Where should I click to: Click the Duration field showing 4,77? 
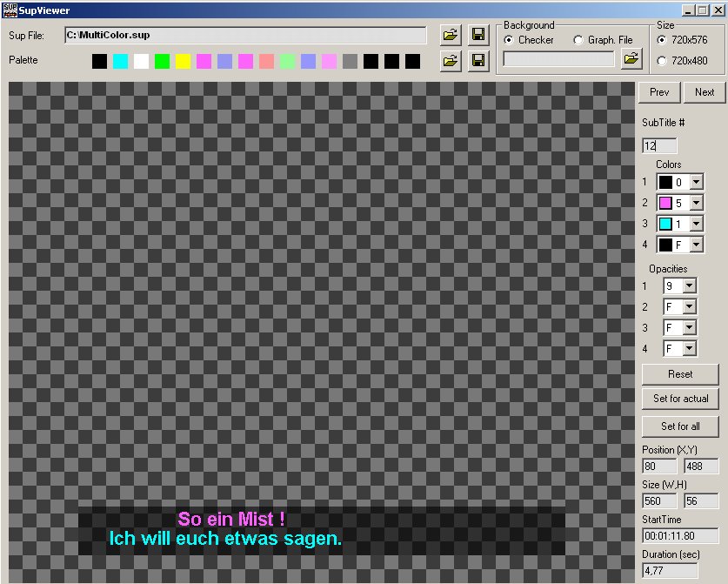670,571
